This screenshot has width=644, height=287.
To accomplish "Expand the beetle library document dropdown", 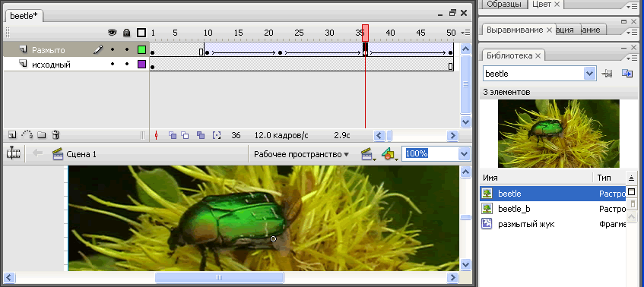I will click(590, 74).
